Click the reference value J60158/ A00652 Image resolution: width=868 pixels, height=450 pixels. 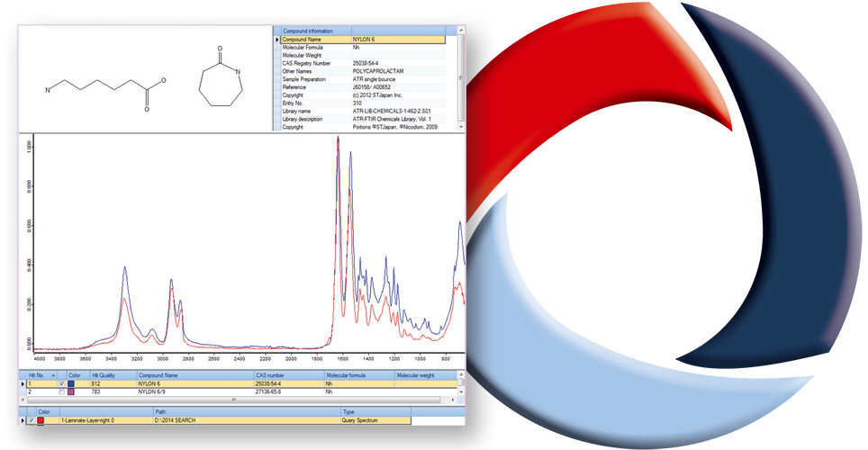tap(372, 87)
